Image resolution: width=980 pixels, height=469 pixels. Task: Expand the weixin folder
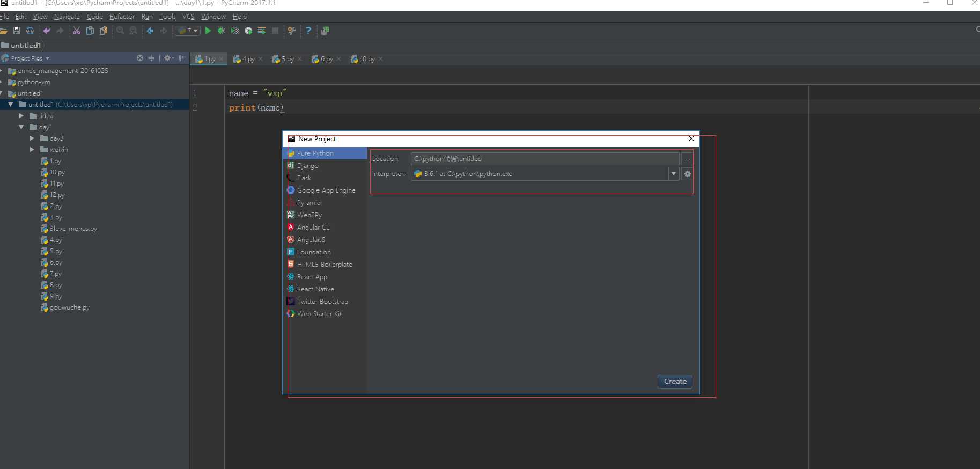[x=32, y=150]
